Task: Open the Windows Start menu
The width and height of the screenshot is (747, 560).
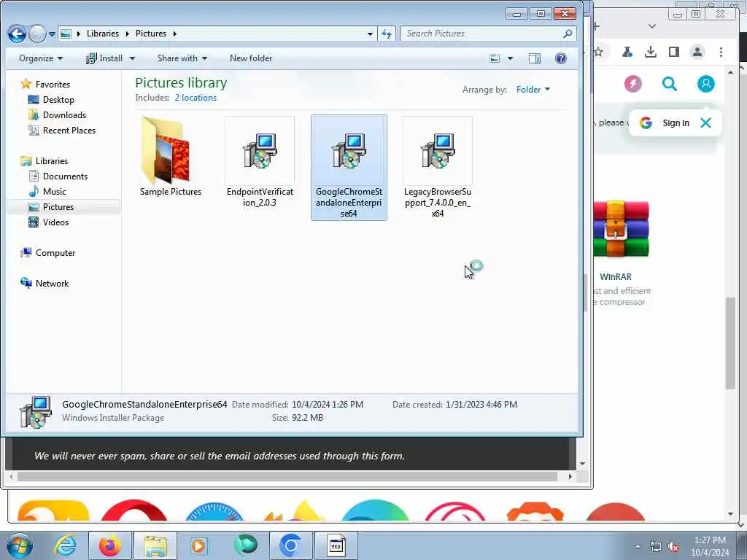Action: [20, 545]
